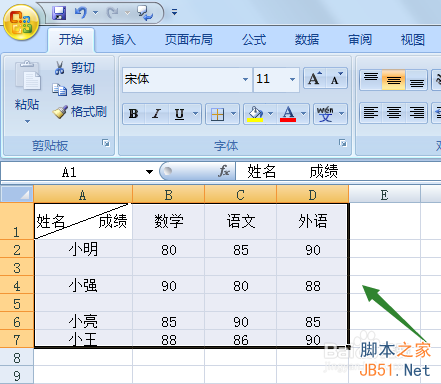This screenshot has height=384, width=441.
Task: Click the fx insert function button
Action: (224, 171)
